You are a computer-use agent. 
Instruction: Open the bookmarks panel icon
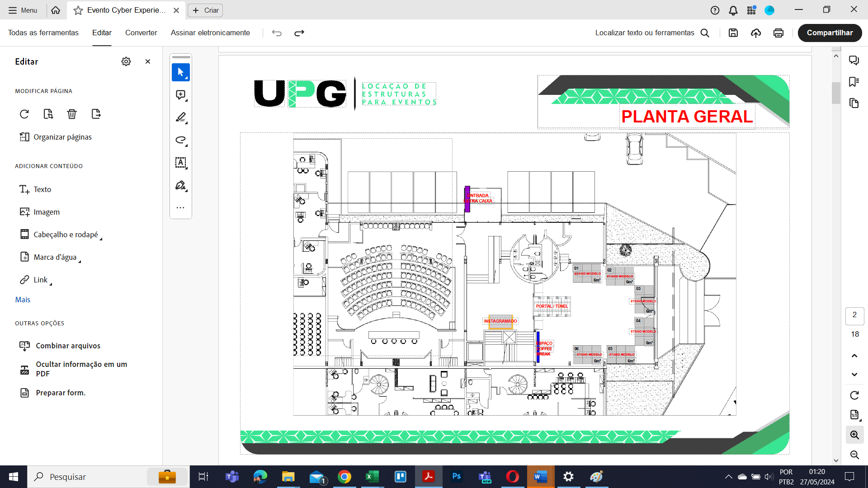854,82
